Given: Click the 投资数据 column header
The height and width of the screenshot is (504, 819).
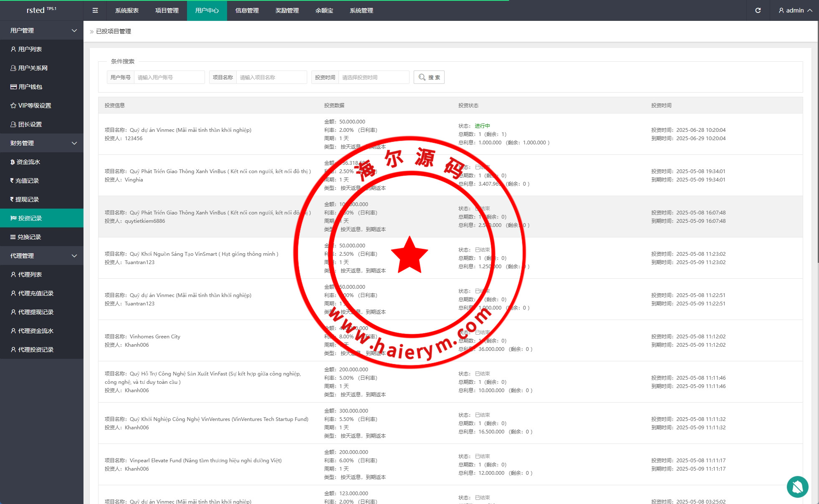Looking at the screenshot, I should tap(334, 106).
